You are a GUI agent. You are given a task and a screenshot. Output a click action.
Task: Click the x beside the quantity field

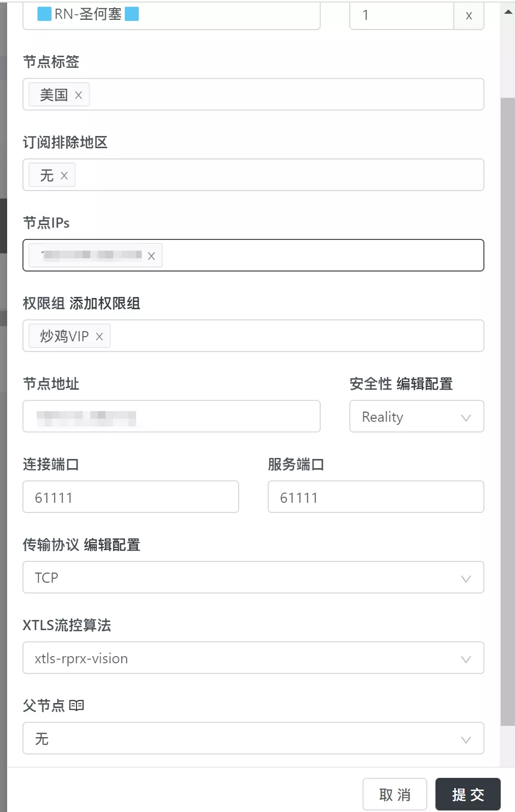469,15
